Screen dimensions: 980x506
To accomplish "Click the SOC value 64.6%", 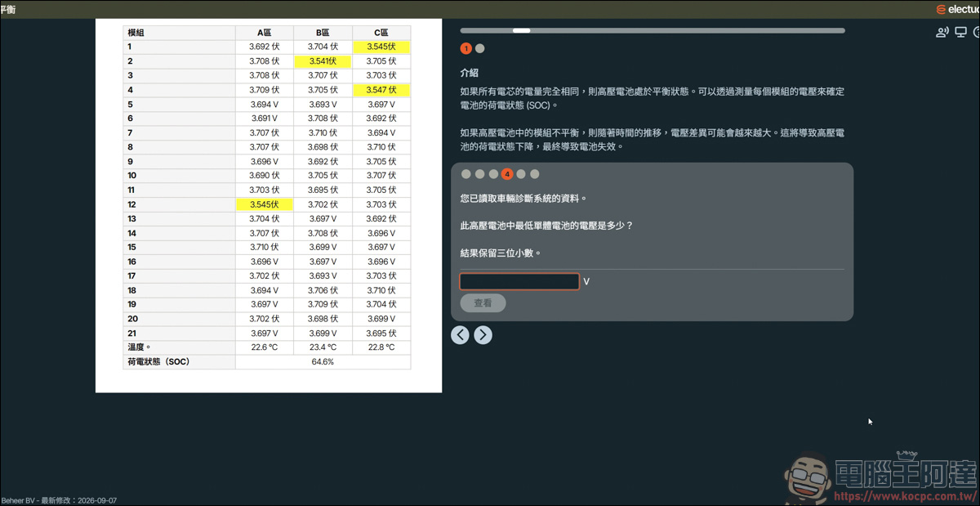I will 323,361.
